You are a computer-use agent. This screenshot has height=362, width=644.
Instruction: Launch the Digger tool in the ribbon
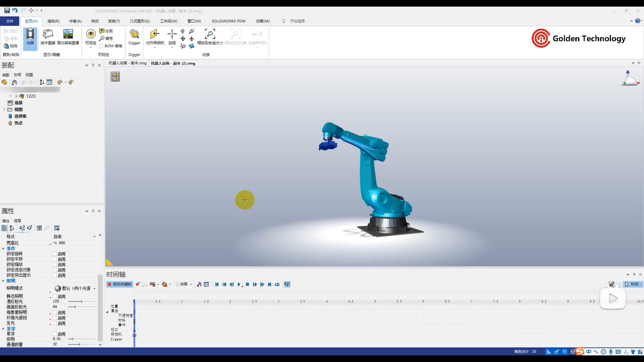point(134,35)
